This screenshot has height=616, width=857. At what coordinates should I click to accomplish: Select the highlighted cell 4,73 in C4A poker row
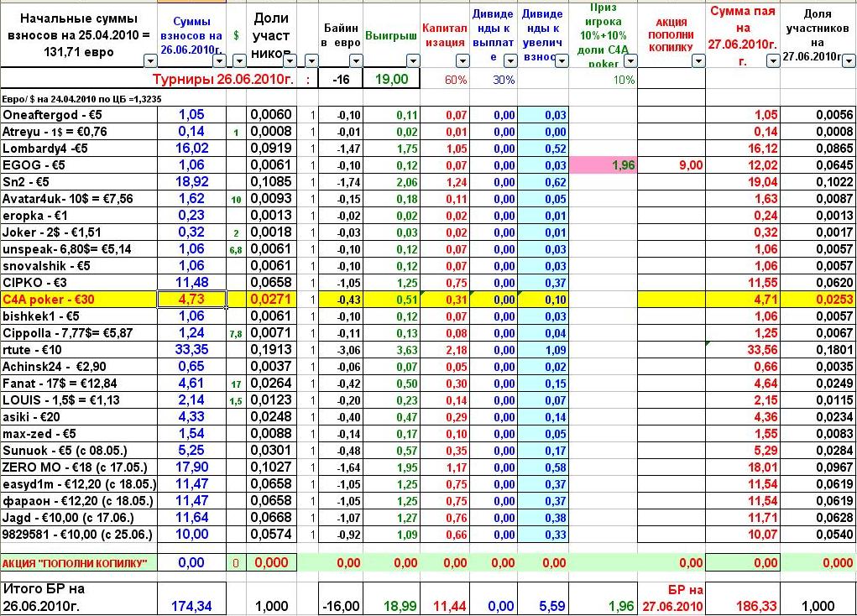click(x=192, y=300)
